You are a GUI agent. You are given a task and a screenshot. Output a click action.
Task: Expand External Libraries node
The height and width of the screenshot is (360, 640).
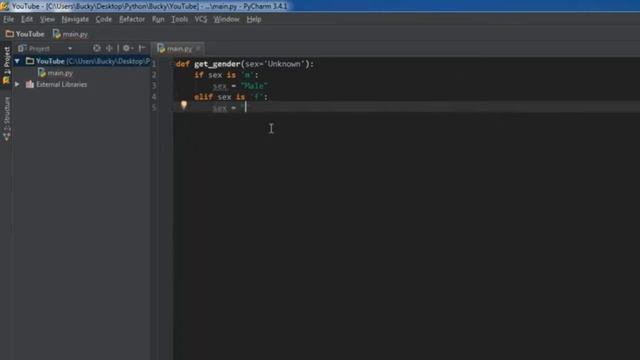pyautogui.click(x=17, y=84)
